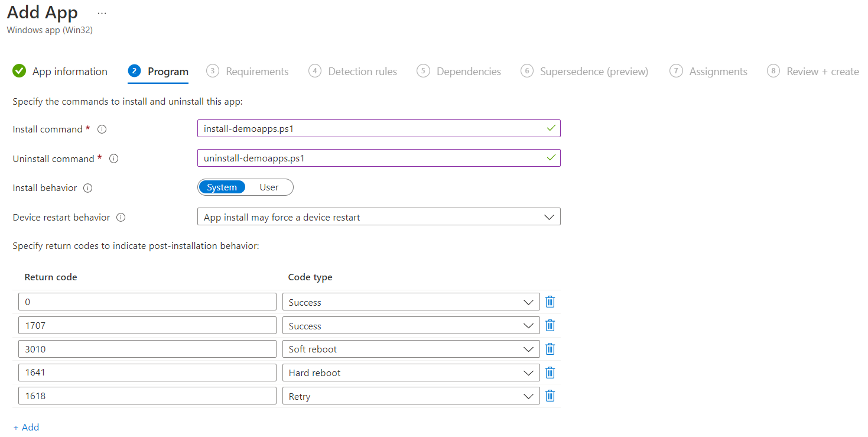Delete the return code 1618 row
The height and width of the screenshot is (437, 868).
point(550,396)
